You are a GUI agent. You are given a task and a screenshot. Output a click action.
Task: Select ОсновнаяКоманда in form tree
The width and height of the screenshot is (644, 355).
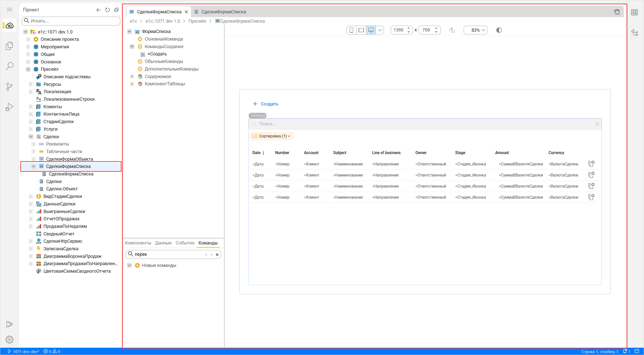tap(164, 39)
